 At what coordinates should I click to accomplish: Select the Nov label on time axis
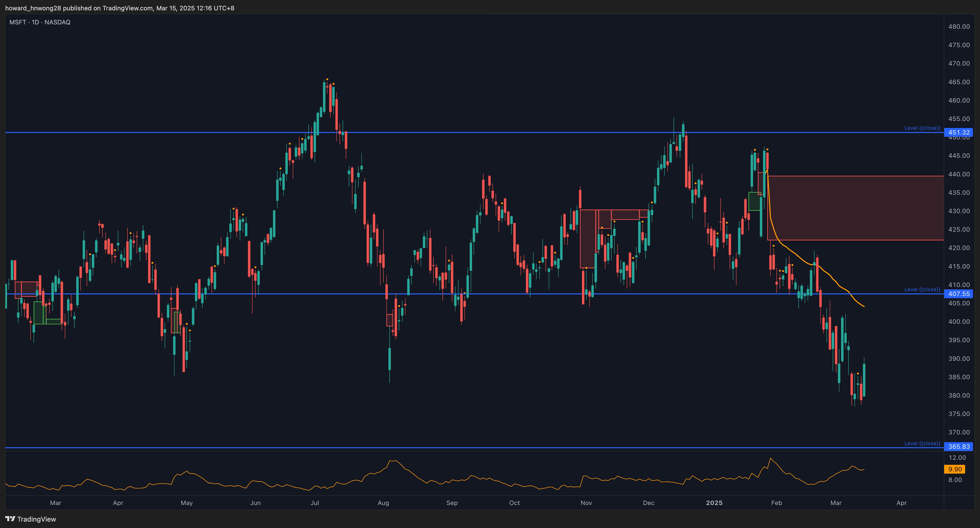(x=586, y=502)
